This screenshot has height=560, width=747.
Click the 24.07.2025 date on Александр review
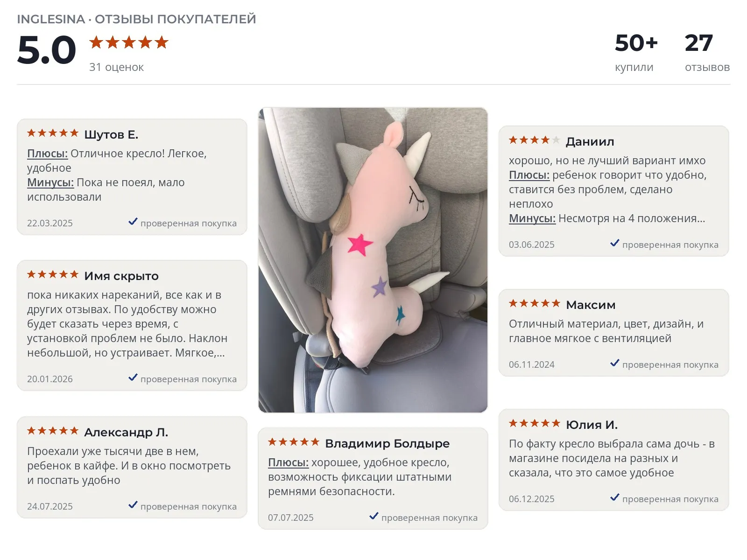[50, 506]
